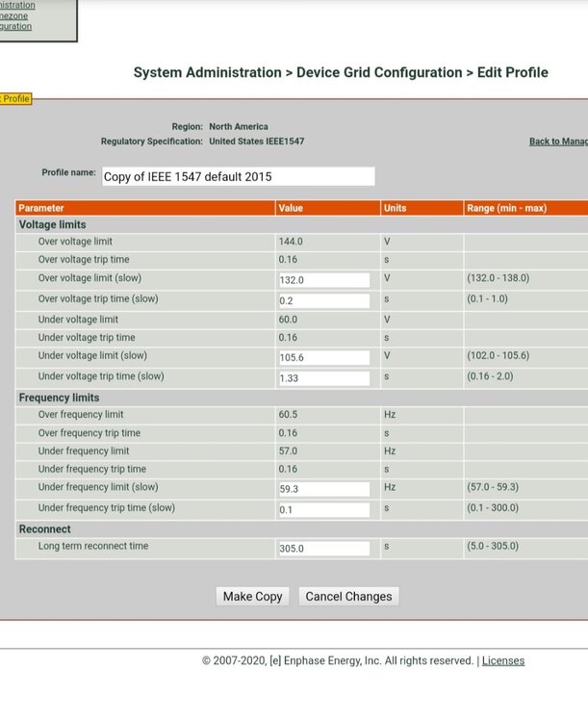Follow the Back to Manage link

point(558,142)
